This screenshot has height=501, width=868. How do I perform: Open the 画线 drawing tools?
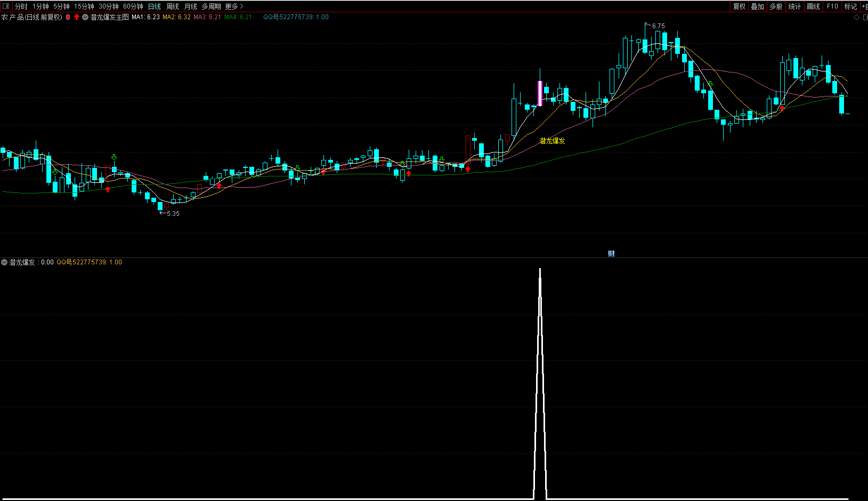click(x=813, y=6)
